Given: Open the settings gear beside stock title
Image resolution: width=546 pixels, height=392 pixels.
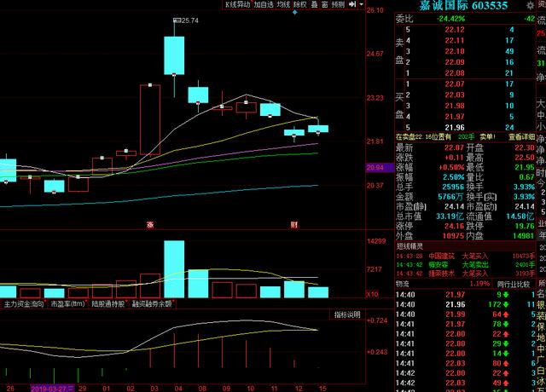Looking at the screenshot, I should coord(531,5).
